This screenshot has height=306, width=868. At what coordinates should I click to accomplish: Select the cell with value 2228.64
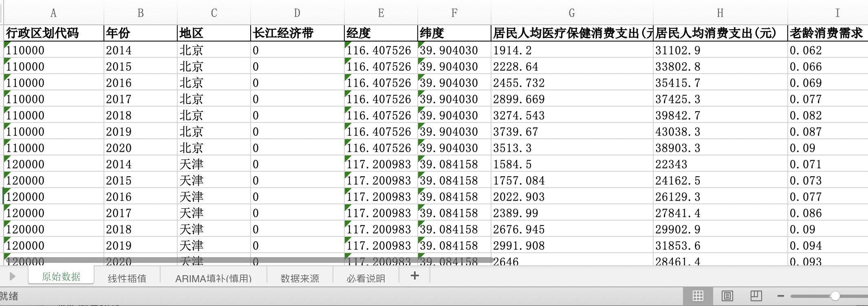(572, 66)
